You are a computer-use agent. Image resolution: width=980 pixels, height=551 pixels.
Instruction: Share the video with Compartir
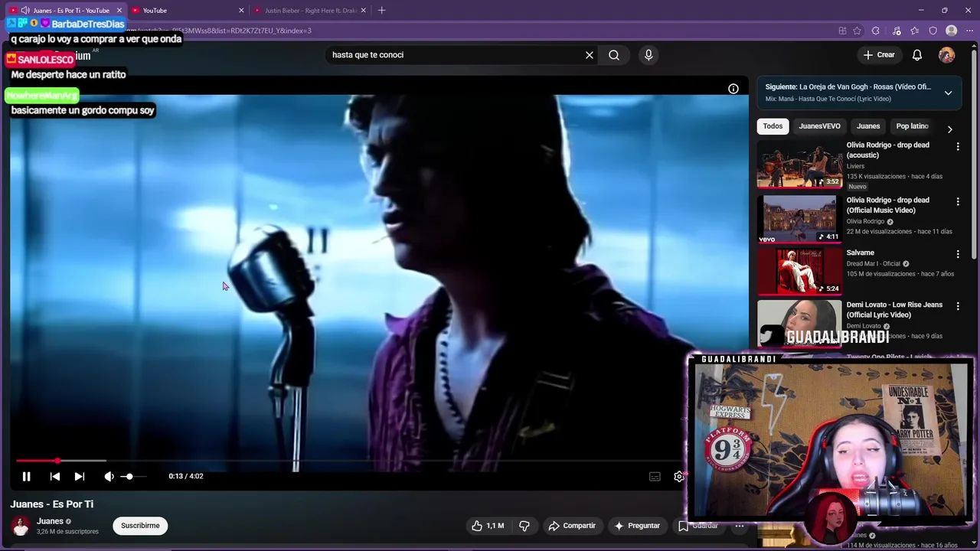point(572,526)
